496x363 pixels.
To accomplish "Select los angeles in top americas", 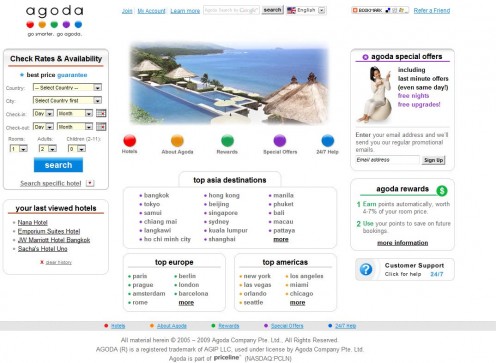I will point(307,276).
